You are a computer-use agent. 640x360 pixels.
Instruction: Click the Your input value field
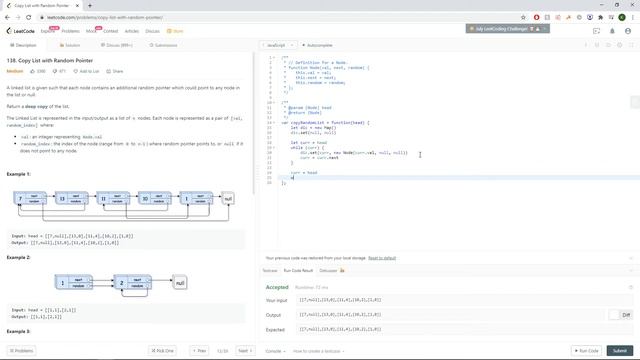[464, 300]
